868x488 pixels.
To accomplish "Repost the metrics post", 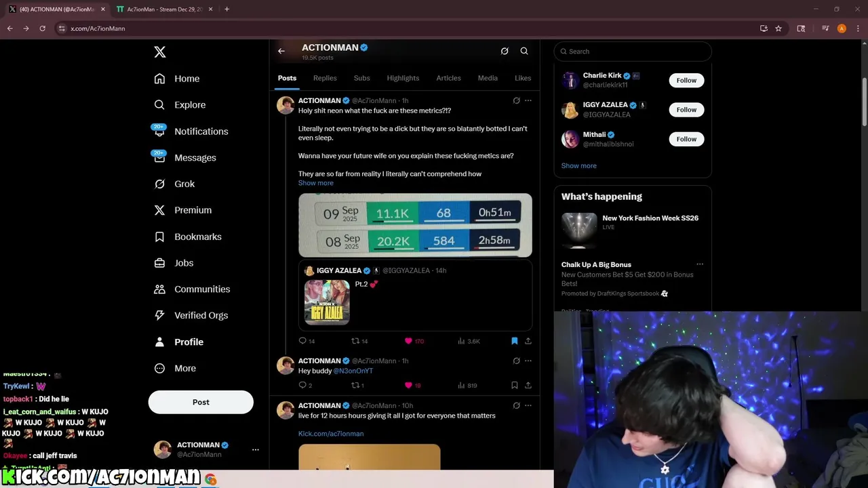I will coord(359,341).
